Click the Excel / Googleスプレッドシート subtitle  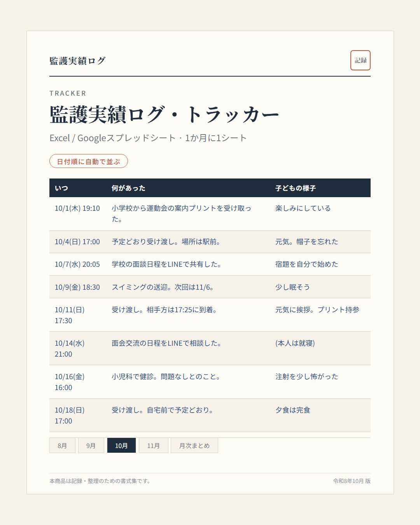click(x=148, y=138)
